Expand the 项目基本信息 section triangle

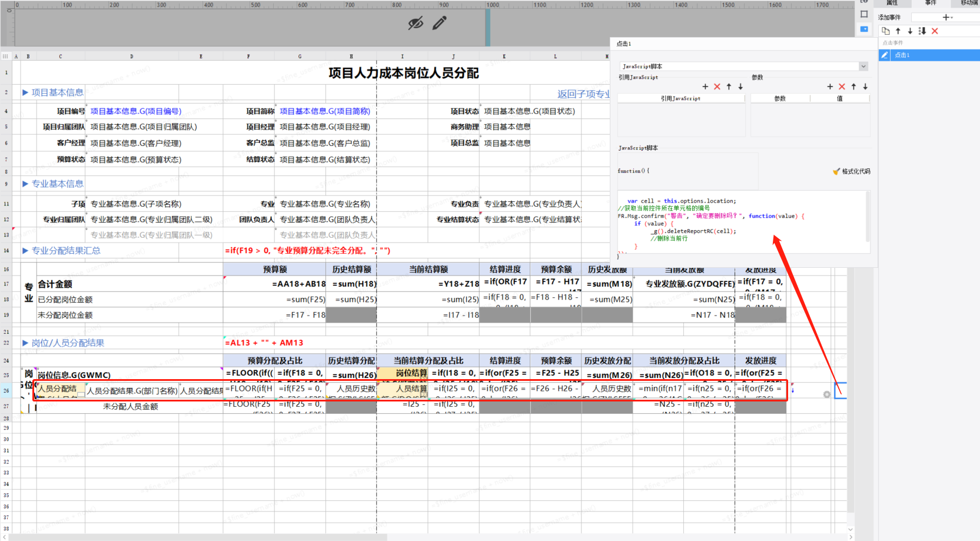25,92
